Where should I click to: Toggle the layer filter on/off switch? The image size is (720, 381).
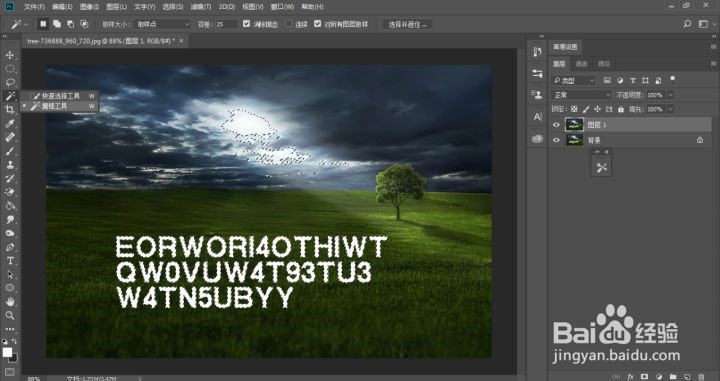tap(673, 79)
